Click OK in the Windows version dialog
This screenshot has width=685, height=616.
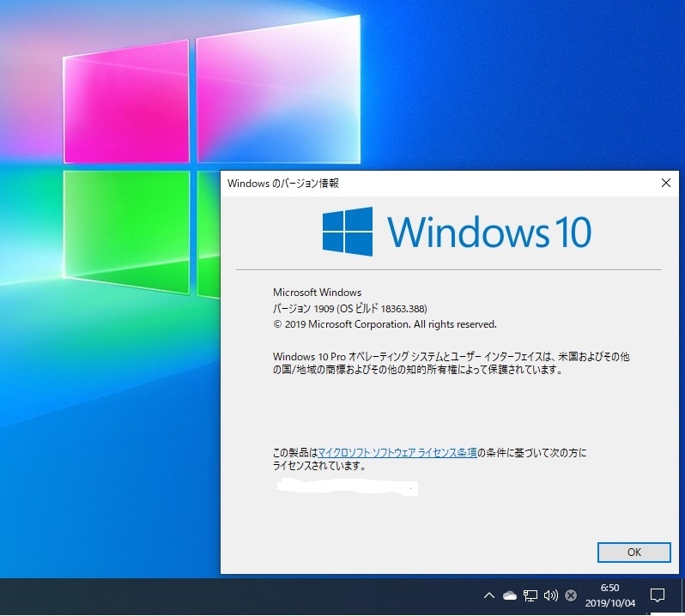633,553
